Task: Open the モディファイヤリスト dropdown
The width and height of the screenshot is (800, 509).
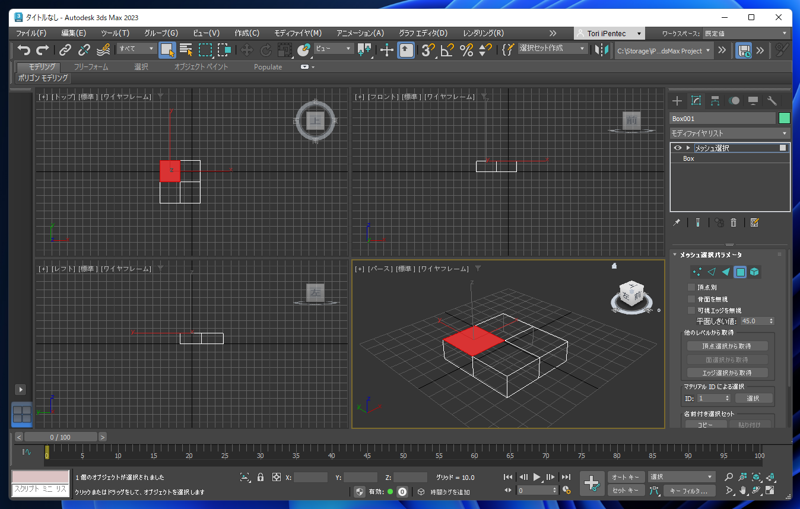Action: point(730,133)
